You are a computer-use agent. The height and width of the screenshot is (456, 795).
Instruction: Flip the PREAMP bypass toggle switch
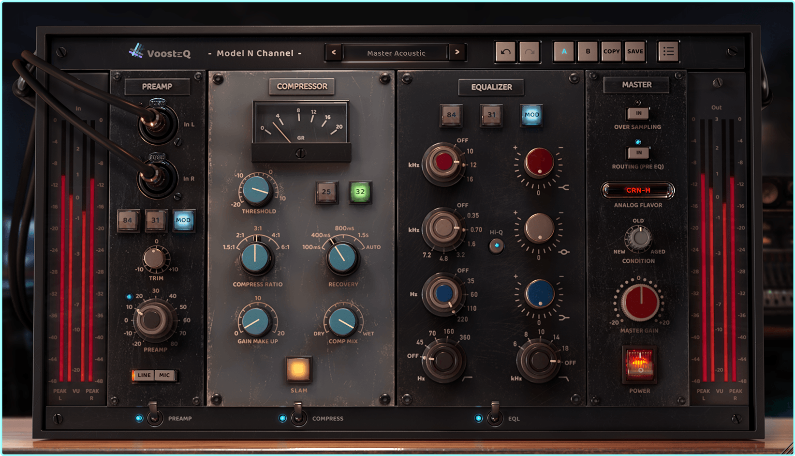[154, 415]
